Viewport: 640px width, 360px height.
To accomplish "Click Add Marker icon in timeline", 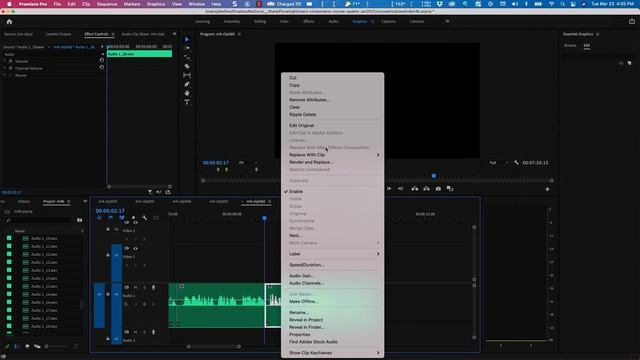I will 133,218.
